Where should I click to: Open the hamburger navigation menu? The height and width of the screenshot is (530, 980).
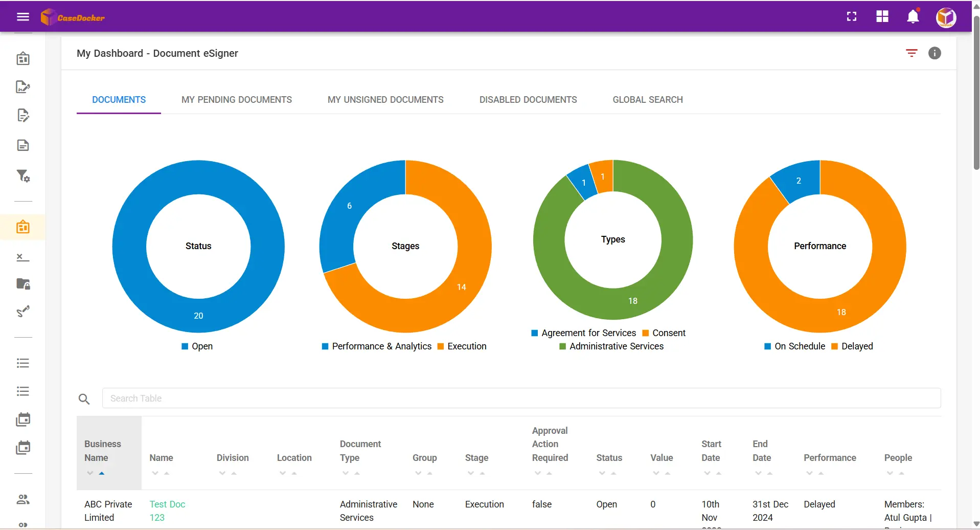click(23, 17)
